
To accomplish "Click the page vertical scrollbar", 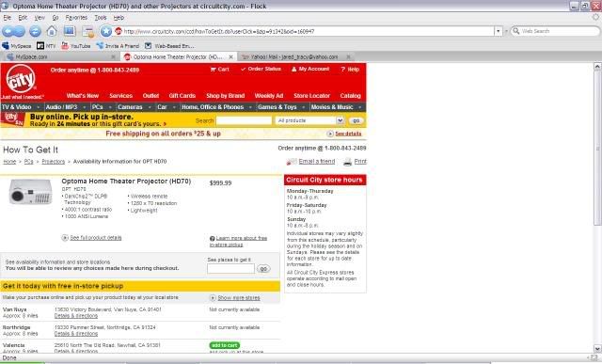I will pyautogui.click(x=597, y=207).
